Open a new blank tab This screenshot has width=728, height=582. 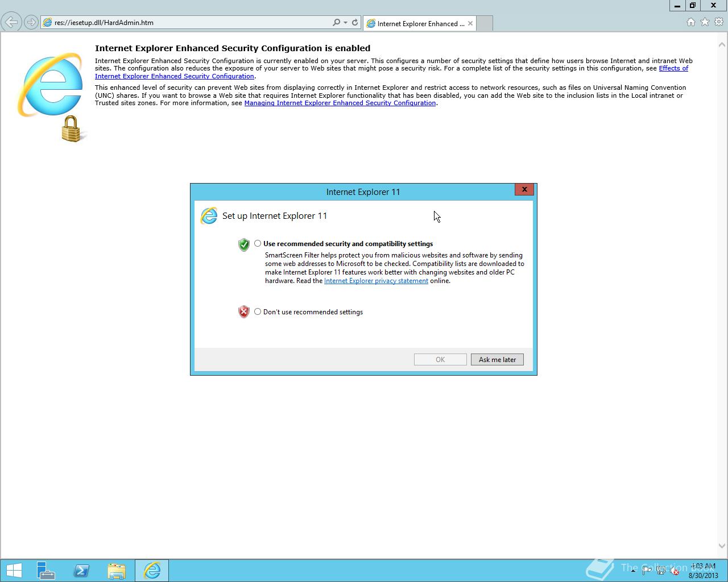tap(485, 23)
